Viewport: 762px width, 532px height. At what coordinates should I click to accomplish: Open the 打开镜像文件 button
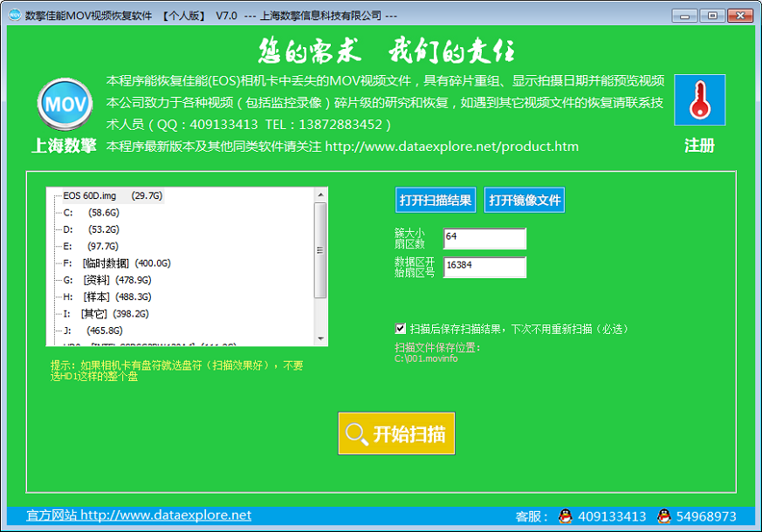click(525, 200)
